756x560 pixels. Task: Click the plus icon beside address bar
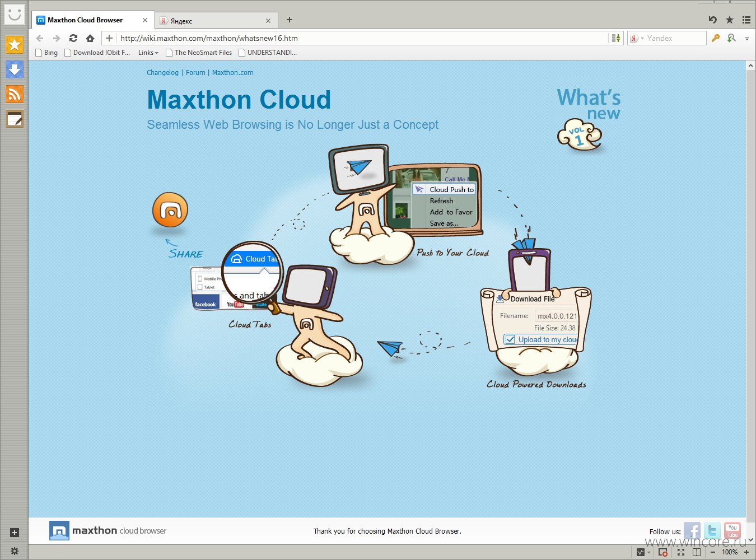[x=109, y=38]
